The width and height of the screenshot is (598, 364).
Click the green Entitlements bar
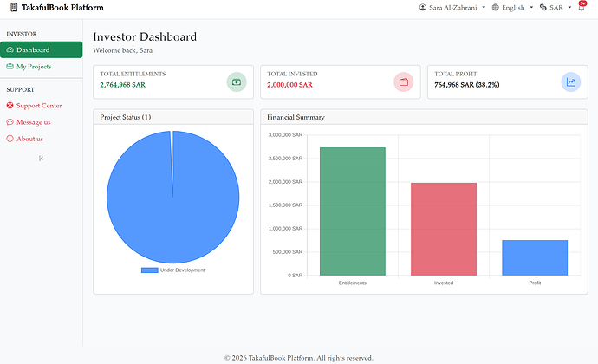point(353,211)
